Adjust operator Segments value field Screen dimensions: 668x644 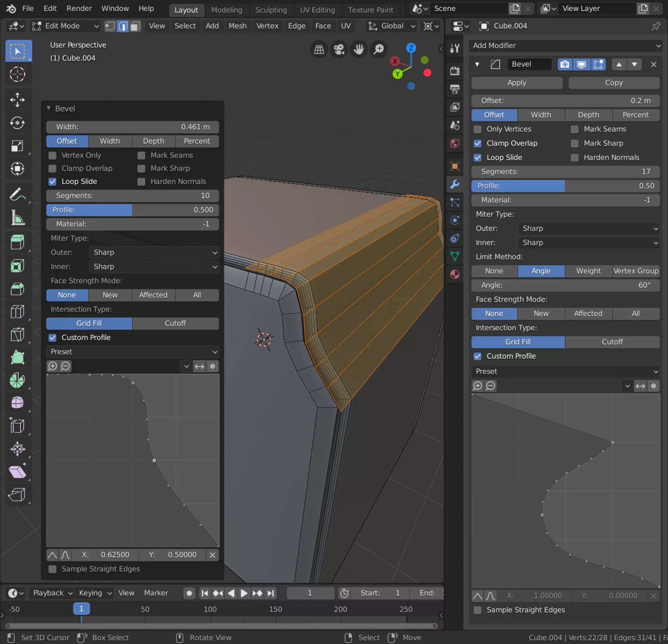[x=133, y=196]
